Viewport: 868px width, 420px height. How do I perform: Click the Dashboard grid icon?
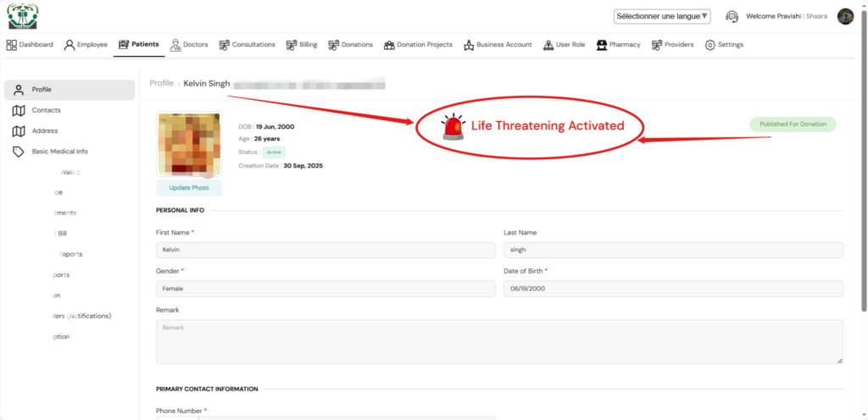[x=12, y=45]
